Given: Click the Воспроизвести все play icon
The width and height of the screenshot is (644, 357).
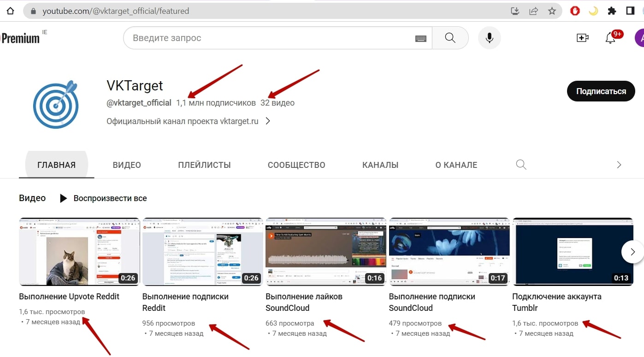Looking at the screenshot, I should [x=64, y=198].
